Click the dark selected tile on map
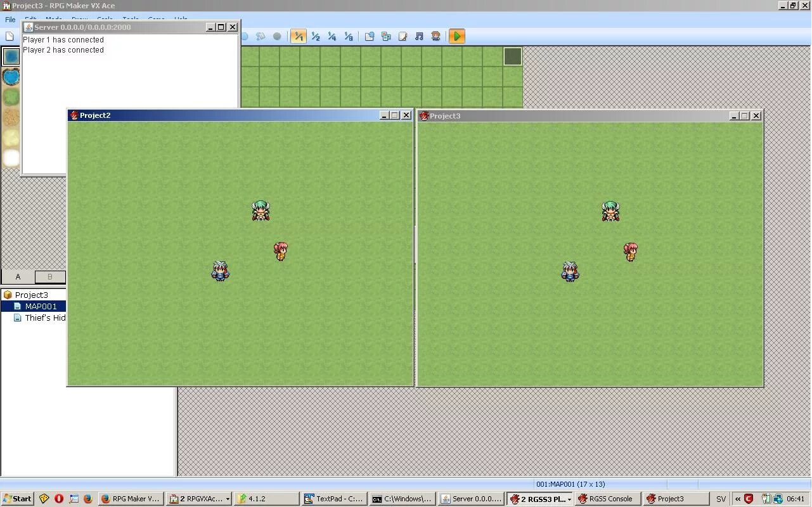 coord(513,56)
